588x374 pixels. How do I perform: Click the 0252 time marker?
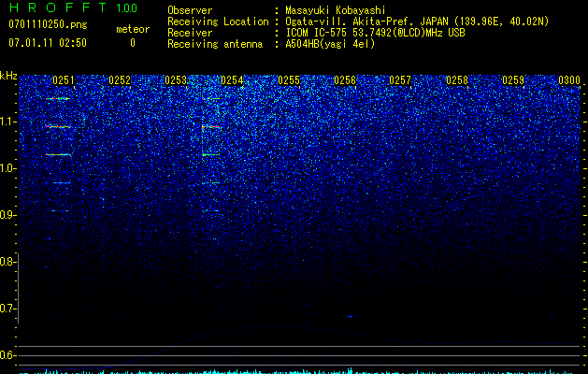coord(120,80)
